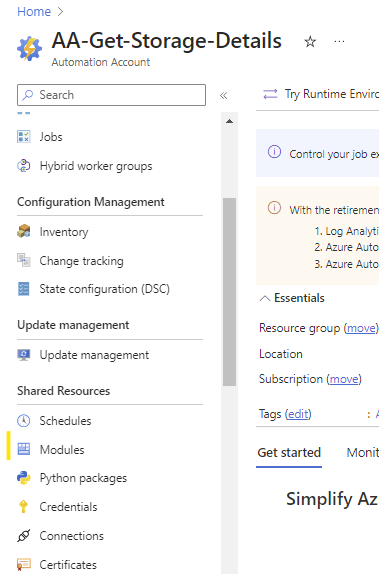This screenshot has width=379, height=574.
Task: Switch to the Get started tab
Action: (x=289, y=452)
